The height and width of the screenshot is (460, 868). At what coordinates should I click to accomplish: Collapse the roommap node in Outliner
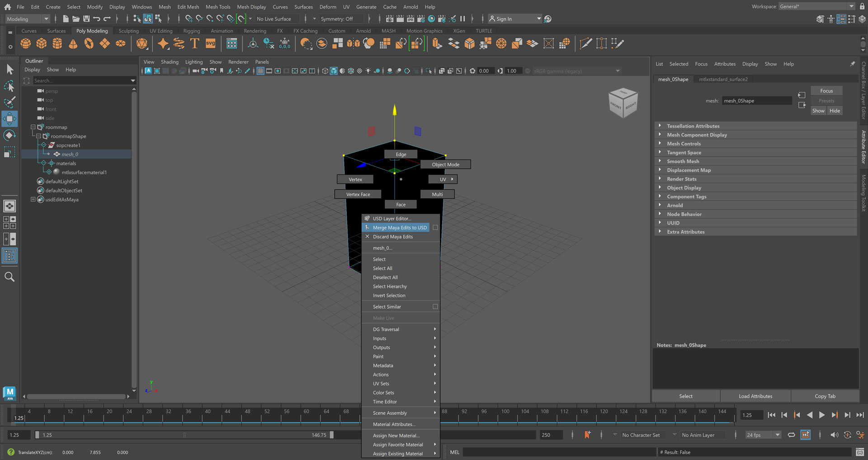33,127
